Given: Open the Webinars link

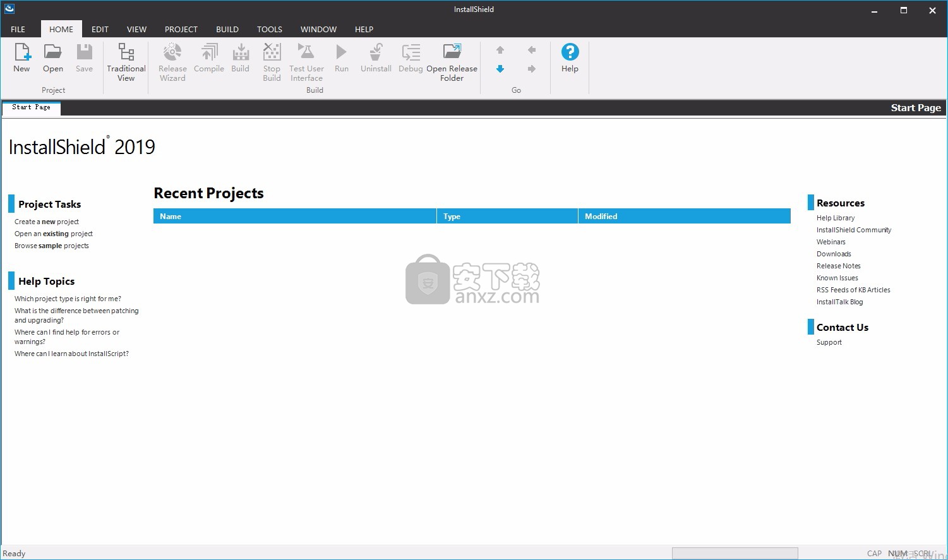Looking at the screenshot, I should (831, 242).
